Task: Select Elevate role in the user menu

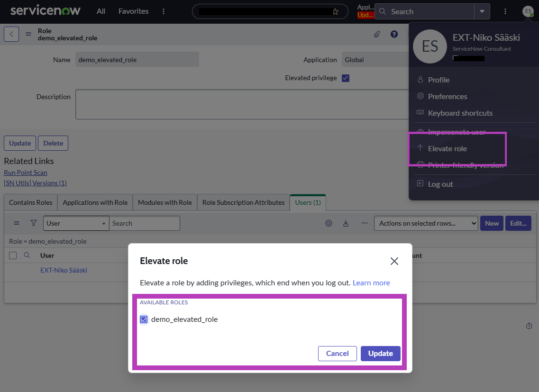Action: (x=447, y=148)
